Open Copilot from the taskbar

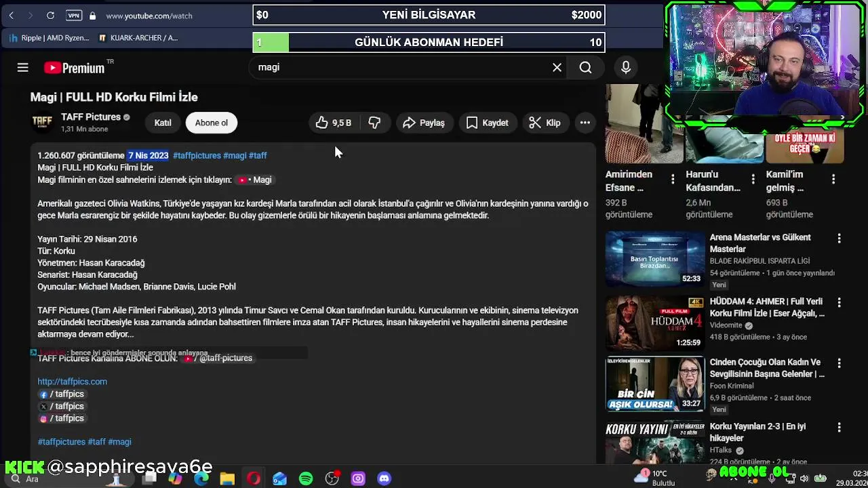coord(176,479)
